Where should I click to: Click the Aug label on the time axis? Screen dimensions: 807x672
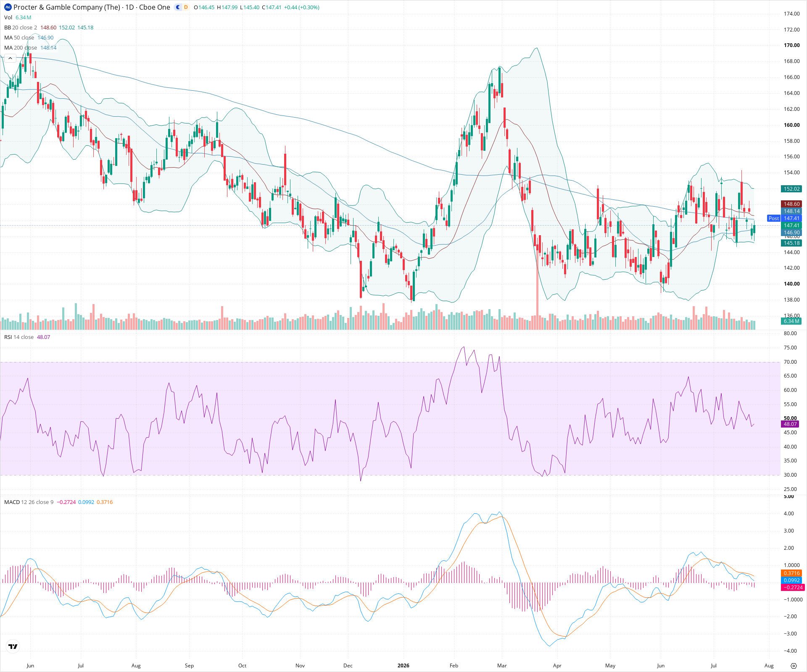(769, 666)
